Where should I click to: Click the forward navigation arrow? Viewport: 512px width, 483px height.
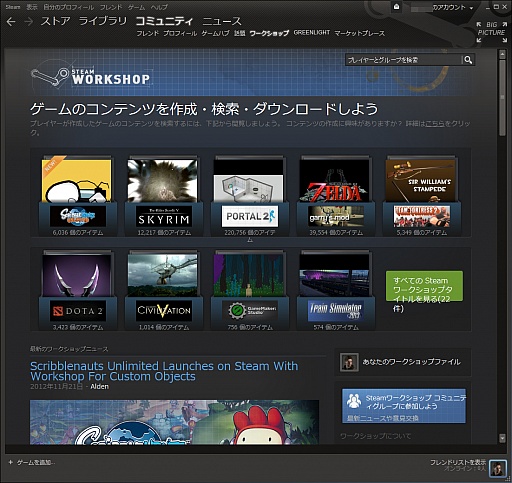[29, 22]
